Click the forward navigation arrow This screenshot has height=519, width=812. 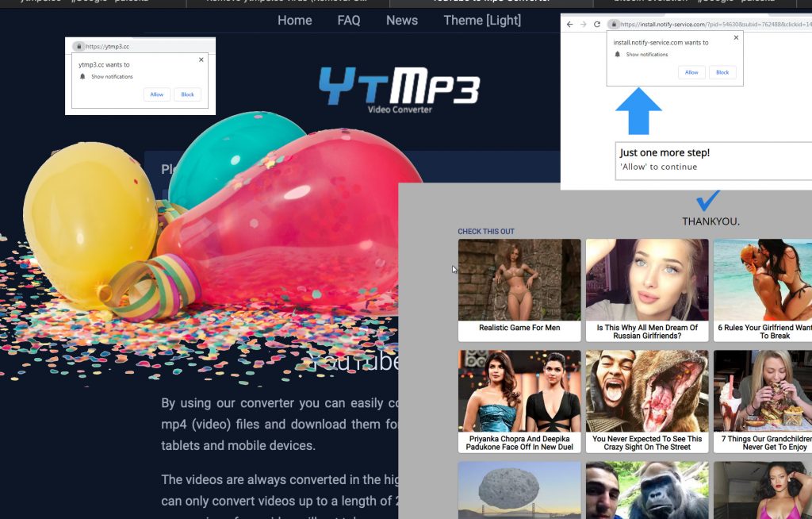point(583,24)
